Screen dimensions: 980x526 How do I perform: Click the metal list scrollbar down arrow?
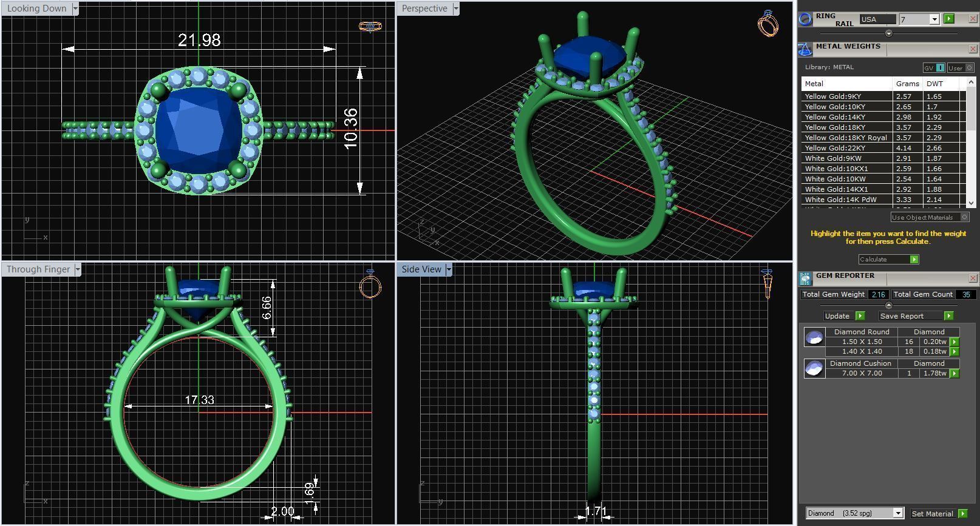970,203
